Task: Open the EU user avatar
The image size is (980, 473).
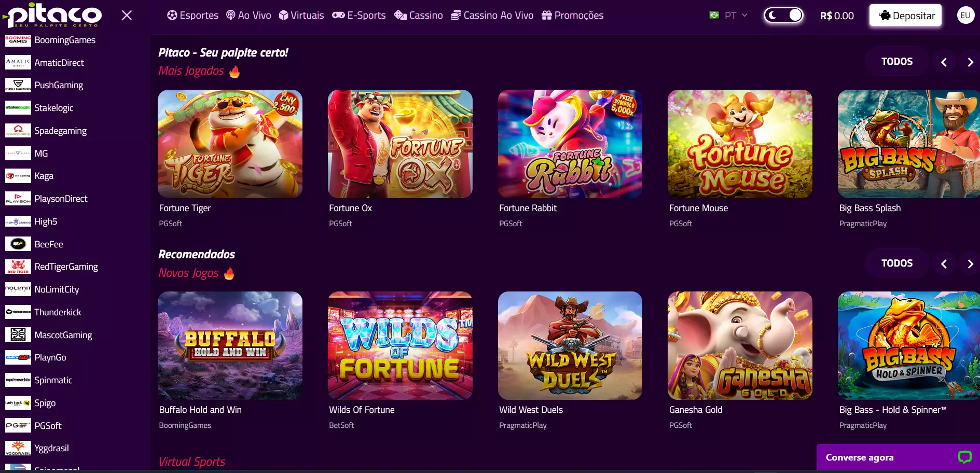Action: point(965,16)
